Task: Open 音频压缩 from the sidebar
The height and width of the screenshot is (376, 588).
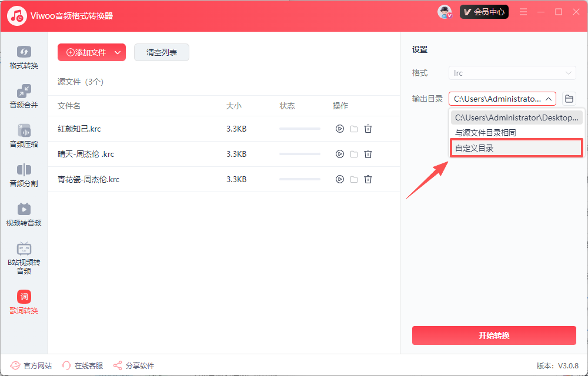Action: 24,136
